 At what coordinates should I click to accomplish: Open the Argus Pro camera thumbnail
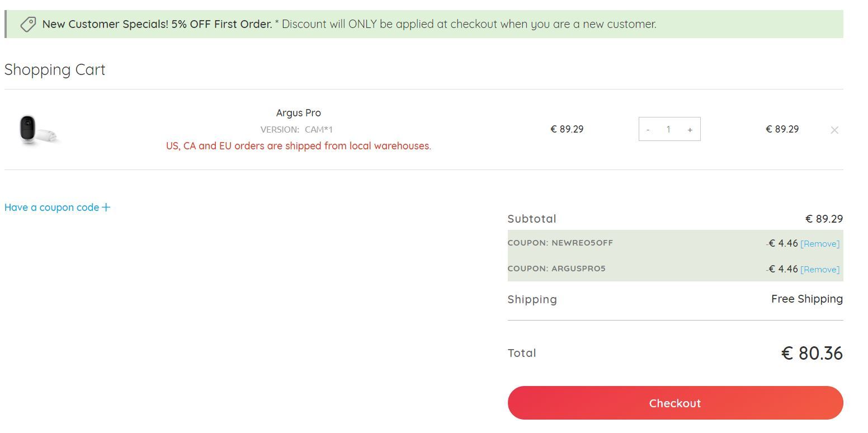click(37, 130)
